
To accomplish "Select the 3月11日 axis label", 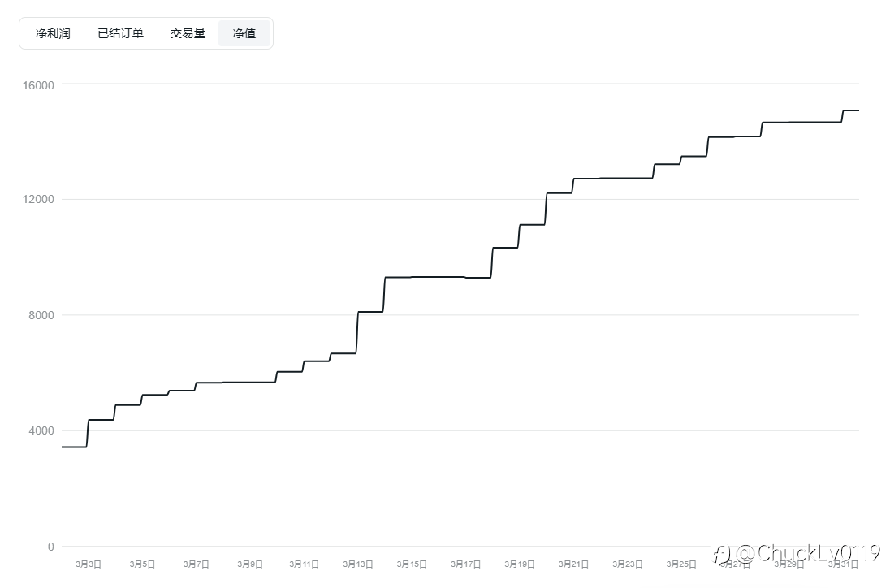I will click(305, 564).
